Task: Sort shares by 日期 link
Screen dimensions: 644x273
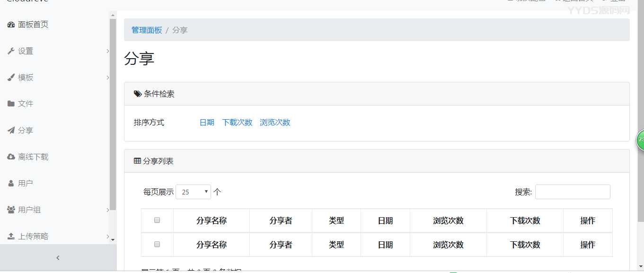Action: coord(207,122)
